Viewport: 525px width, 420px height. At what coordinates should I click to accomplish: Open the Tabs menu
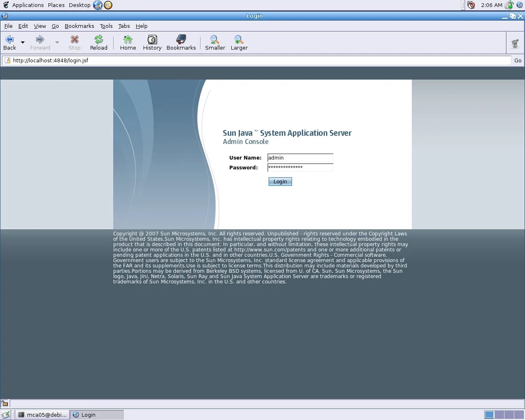124,26
